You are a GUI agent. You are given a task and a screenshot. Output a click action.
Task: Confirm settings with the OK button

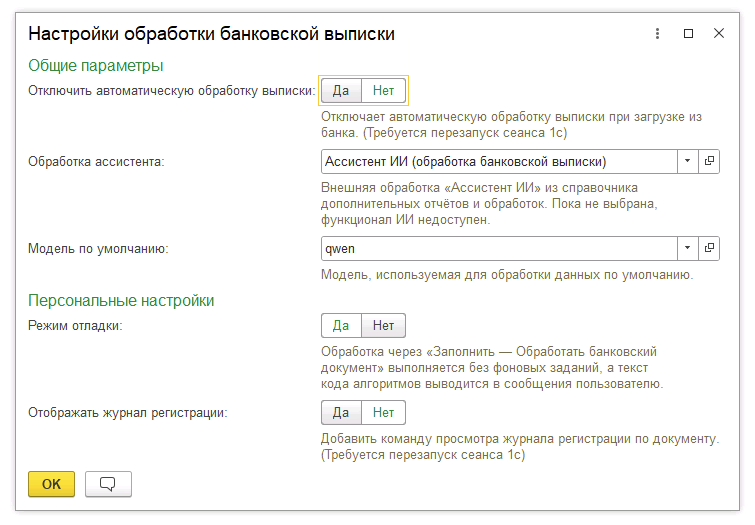(x=52, y=484)
